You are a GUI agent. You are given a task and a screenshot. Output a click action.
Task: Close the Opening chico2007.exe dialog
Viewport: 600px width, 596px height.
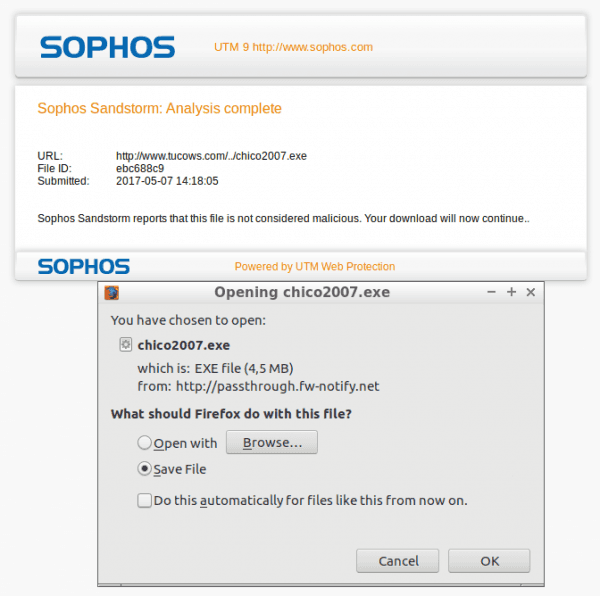[x=531, y=292]
